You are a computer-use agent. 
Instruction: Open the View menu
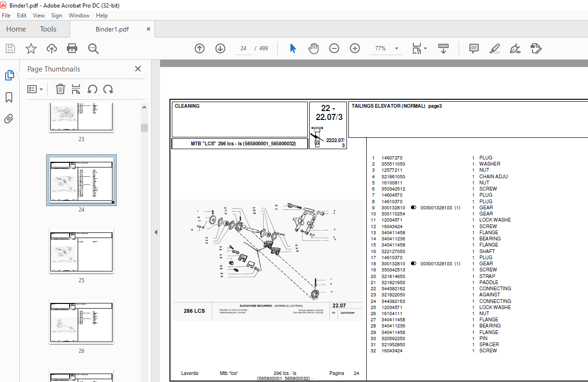(x=39, y=16)
